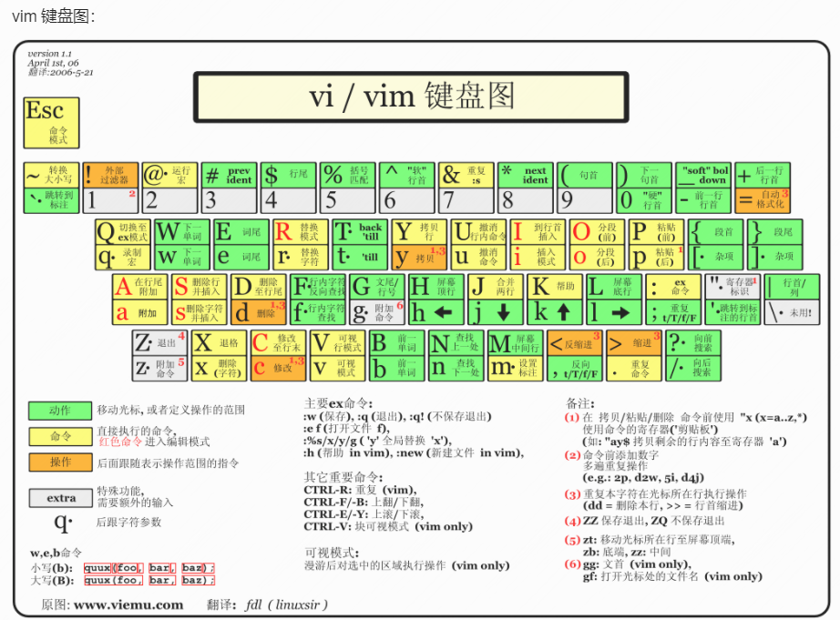The image size is (840, 620).
Task: Click the K 帮助 key cell
Action: coord(555,287)
